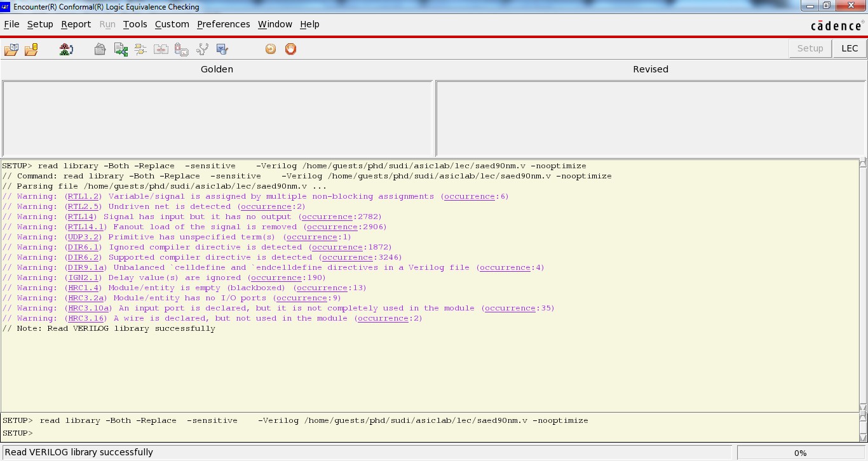The image size is (868, 461).
Task: Click occurrence link on the RTL14 line
Action: coord(327,217)
